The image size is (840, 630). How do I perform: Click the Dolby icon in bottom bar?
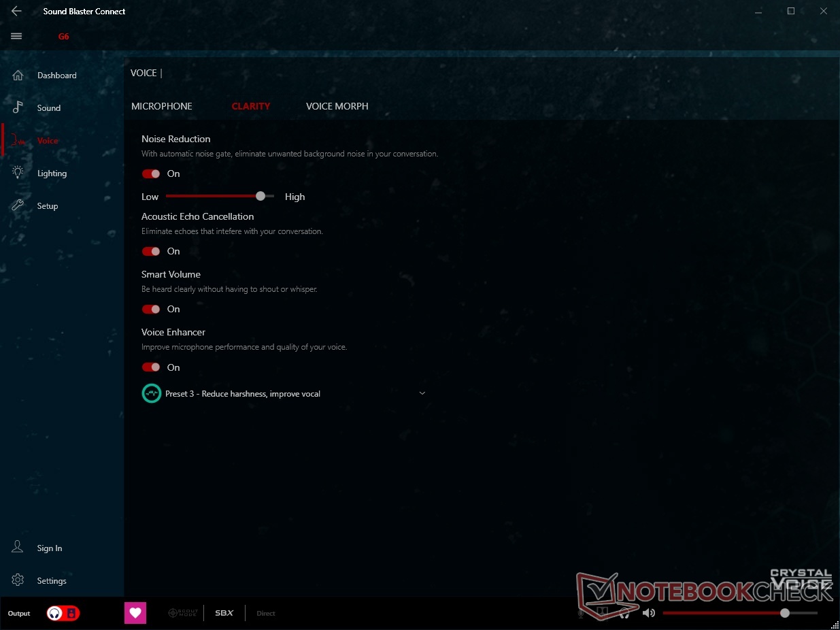(x=602, y=613)
